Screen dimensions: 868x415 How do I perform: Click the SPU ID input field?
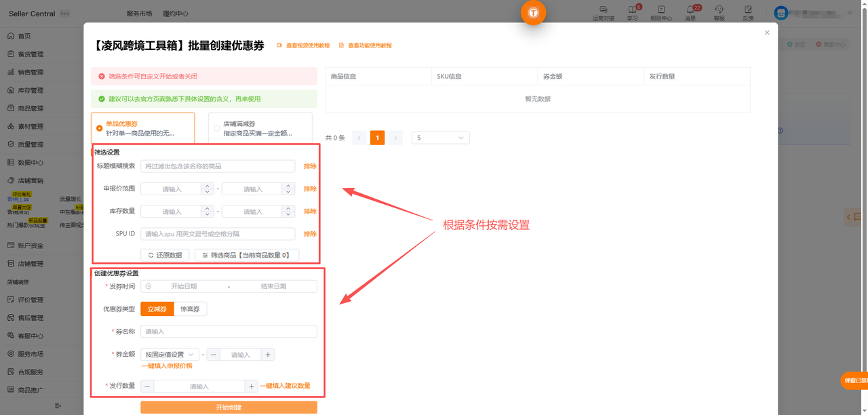(x=218, y=234)
